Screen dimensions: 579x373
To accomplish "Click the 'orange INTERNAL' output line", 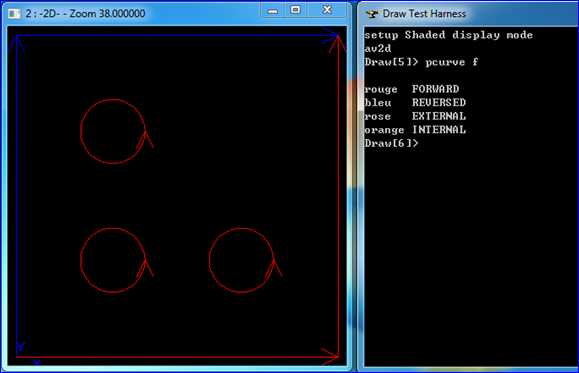I will 415,130.
